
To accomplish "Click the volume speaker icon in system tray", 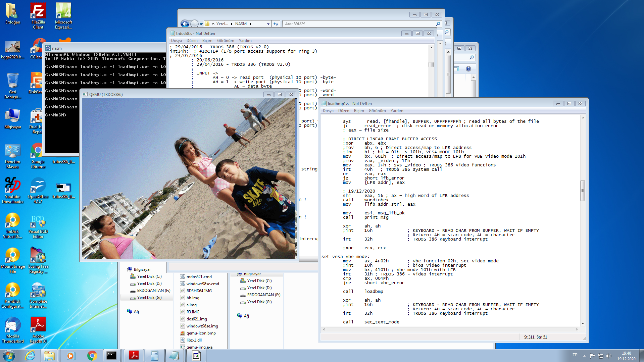I will (609, 356).
